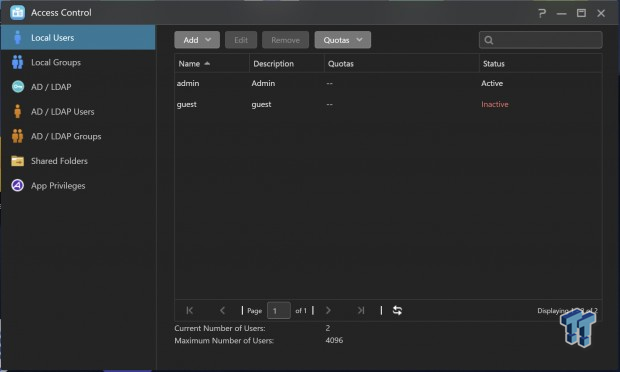
Task: Sort by the Status column header
Action: point(541,64)
